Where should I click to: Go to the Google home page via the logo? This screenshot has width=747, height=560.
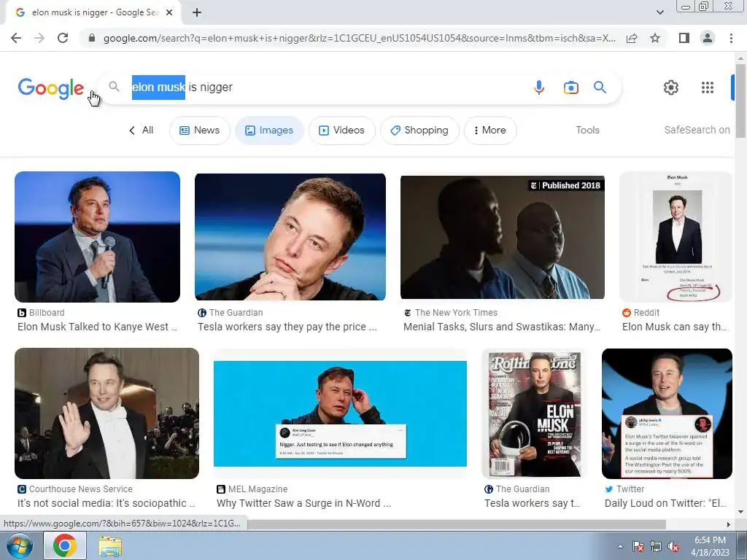pyautogui.click(x=51, y=88)
